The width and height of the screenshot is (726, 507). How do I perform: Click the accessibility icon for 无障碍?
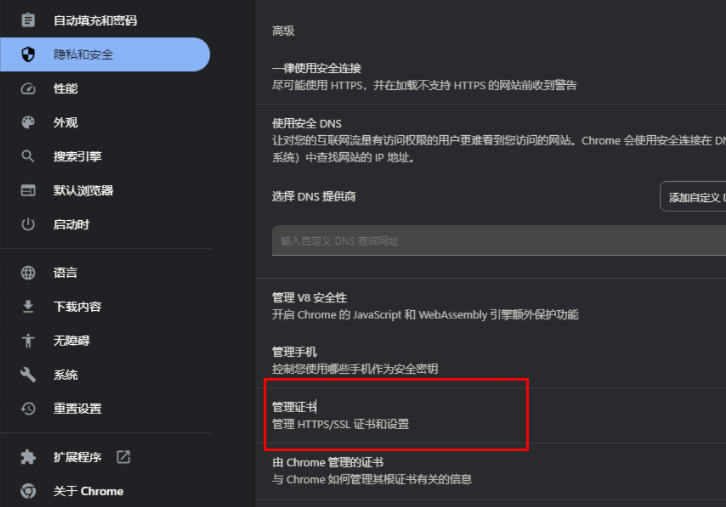[x=28, y=341]
